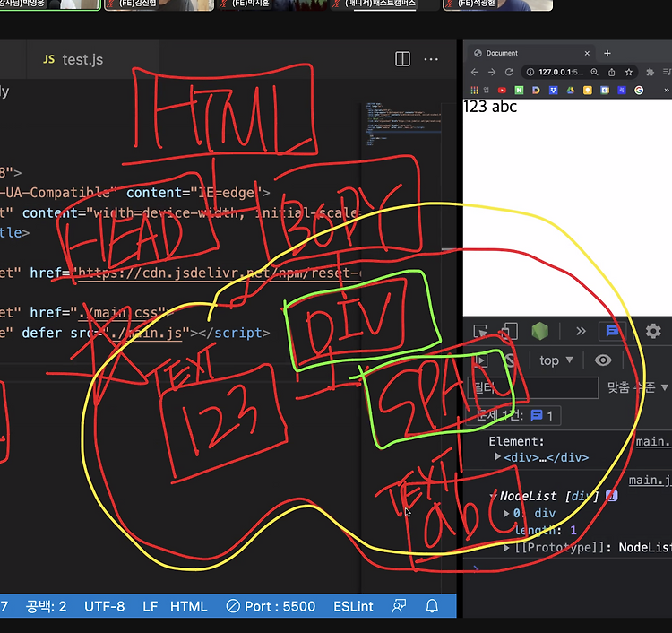Open the editor More Actions menu
The height and width of the screenshot is (633, 672).
click(431, 59)
